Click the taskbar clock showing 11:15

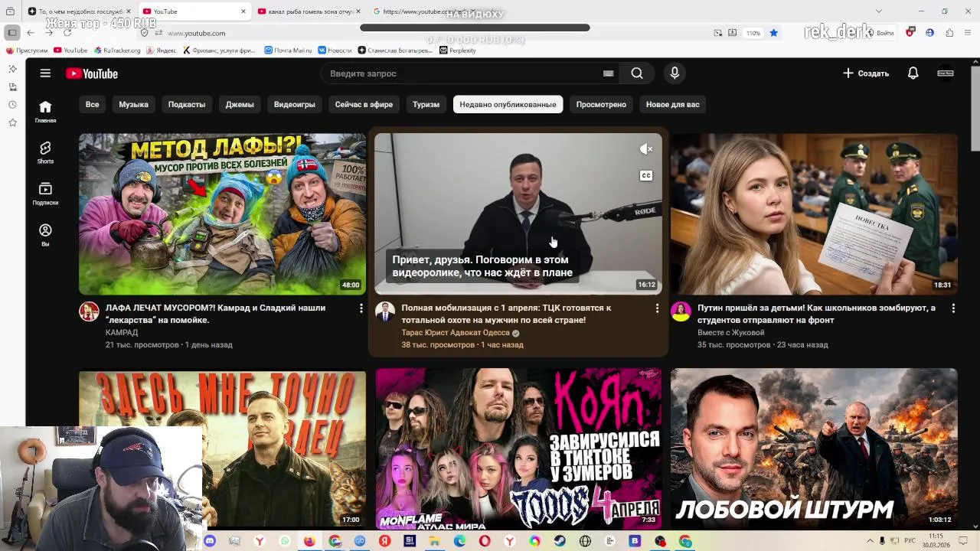point(936,541)
